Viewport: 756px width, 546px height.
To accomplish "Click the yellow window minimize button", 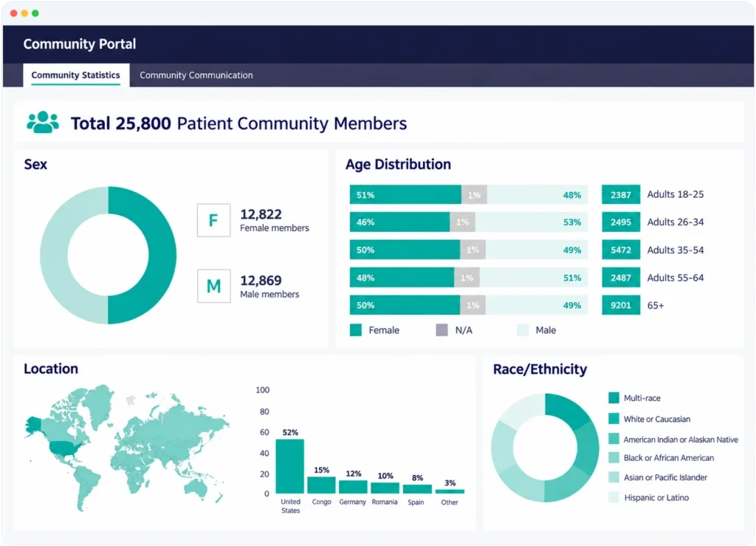I will point(24,13).
